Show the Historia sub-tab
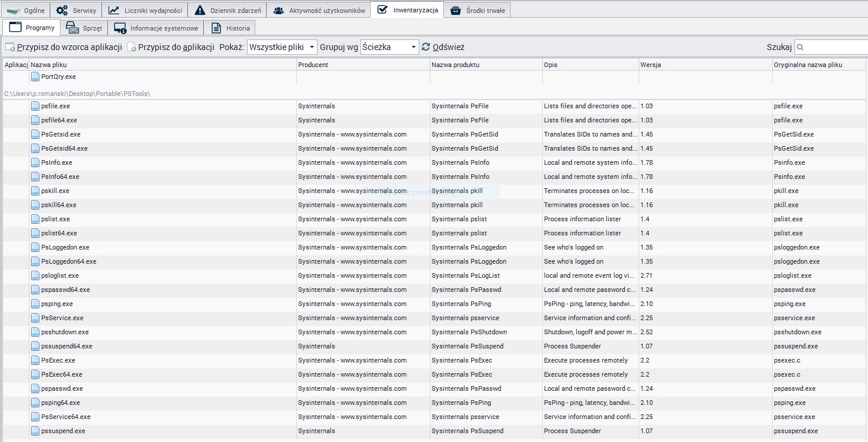This screenshot has height=442, width=868. pos(230,28)
